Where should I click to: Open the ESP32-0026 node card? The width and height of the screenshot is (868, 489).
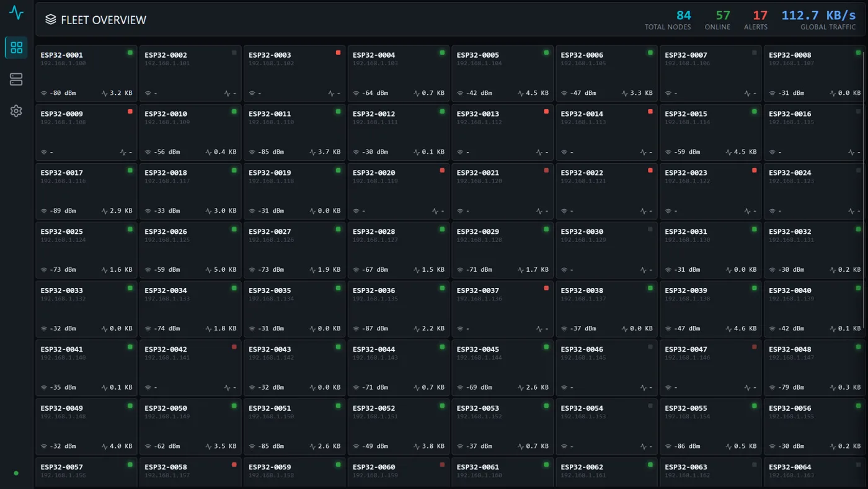(190, 251)
